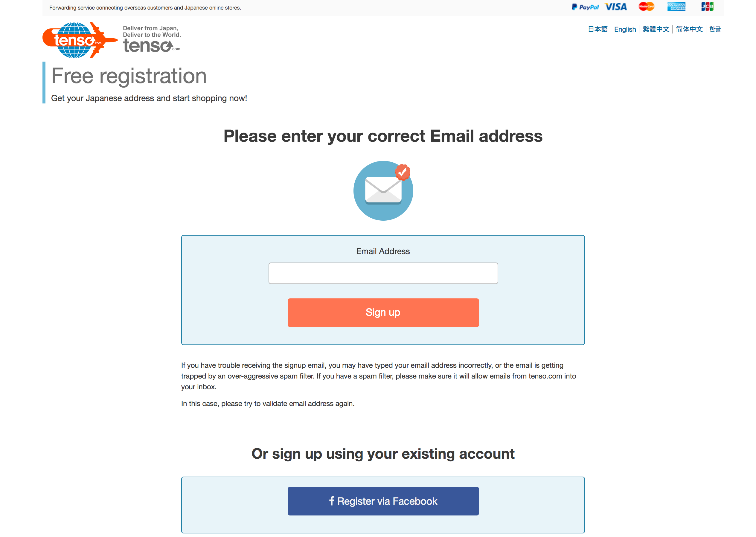
Task: Click the Mastercard payment icon
Action: 647,7
